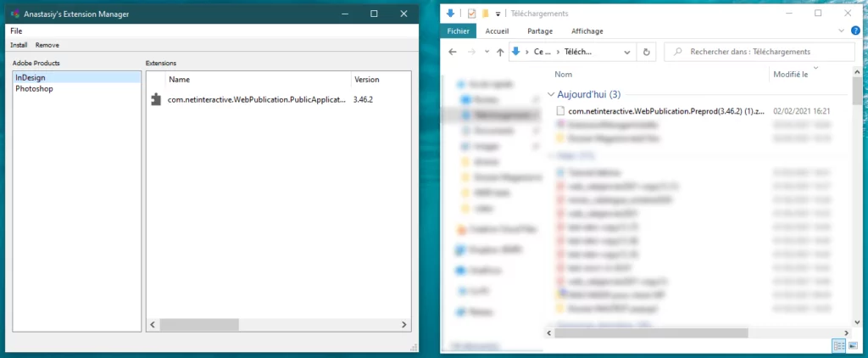Click New folder icon in quick access toolbar
This screenshot has width=868, height=358.
pos(486,14)
